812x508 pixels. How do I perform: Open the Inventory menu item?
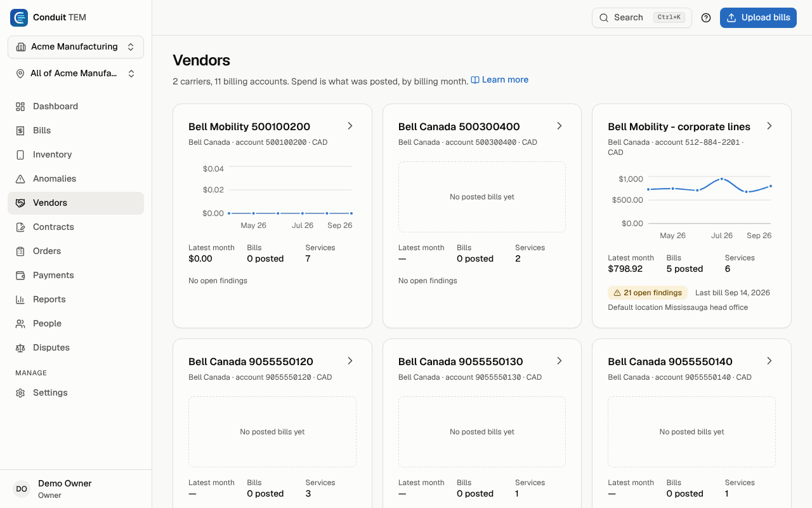point(75,155)
